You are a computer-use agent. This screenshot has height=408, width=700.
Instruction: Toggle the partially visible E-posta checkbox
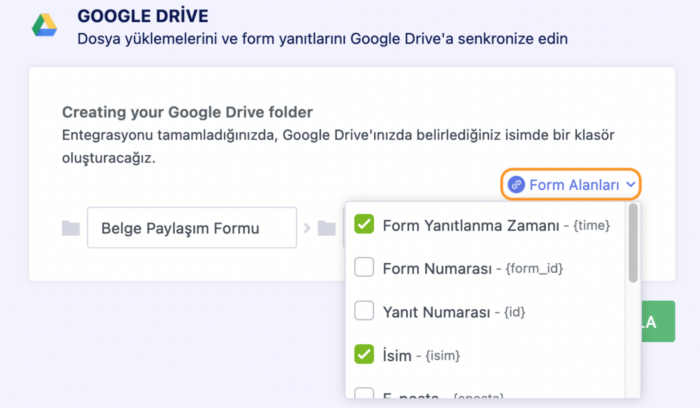[364, 395]
